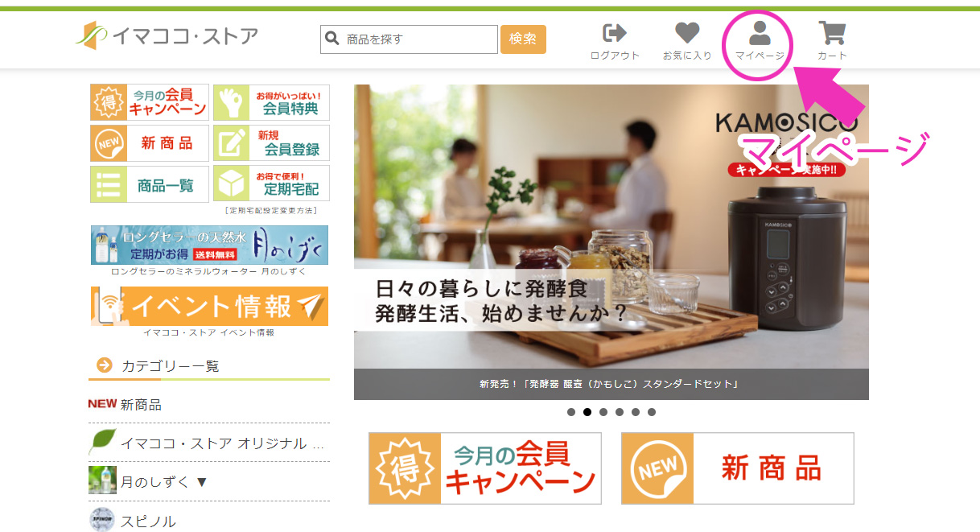This screenshot has height=532, width=980.
Task: Select the last carousel dot indicator
Action: coord(652,412)
